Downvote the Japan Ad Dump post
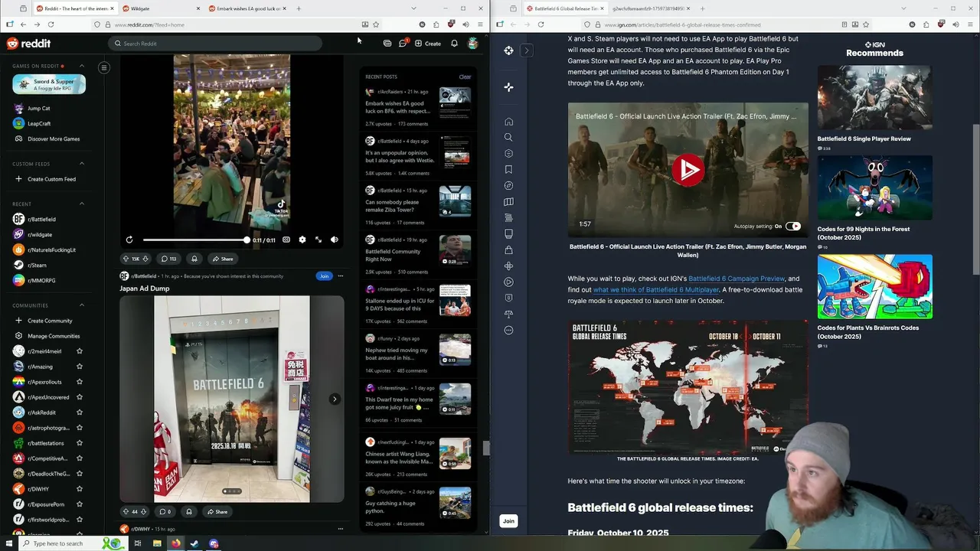The height and width of the screenshot is (551, 980). click(x=143, y=512)
